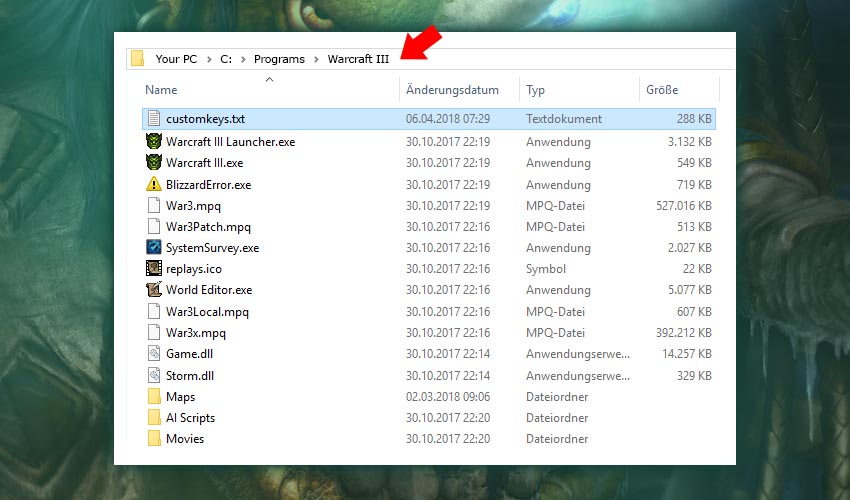This screenshot has height=500, width=850.
Task: Select the SystemSurvey.exe file name
Action: point(212,248)
